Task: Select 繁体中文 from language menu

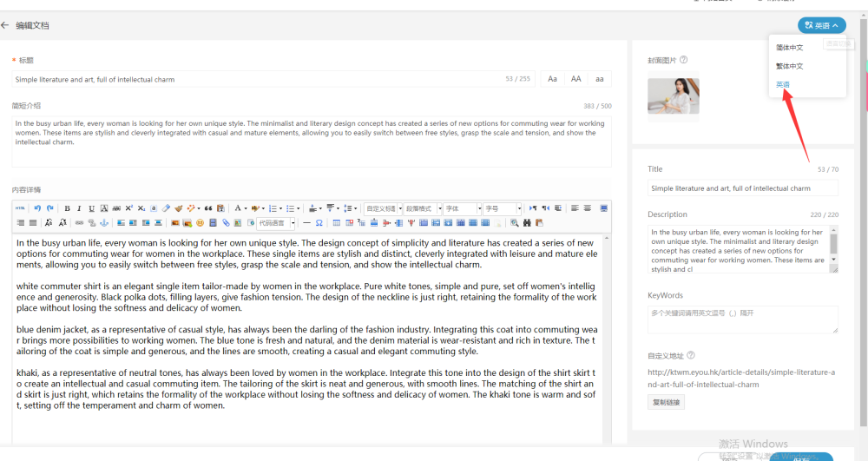Action: pos(789,66)
